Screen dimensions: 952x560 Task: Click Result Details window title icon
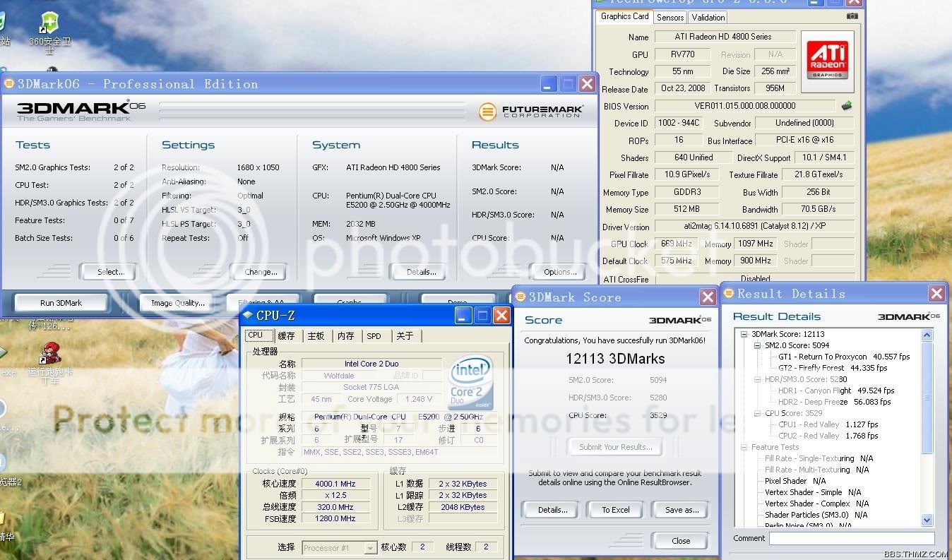(729, 292)
